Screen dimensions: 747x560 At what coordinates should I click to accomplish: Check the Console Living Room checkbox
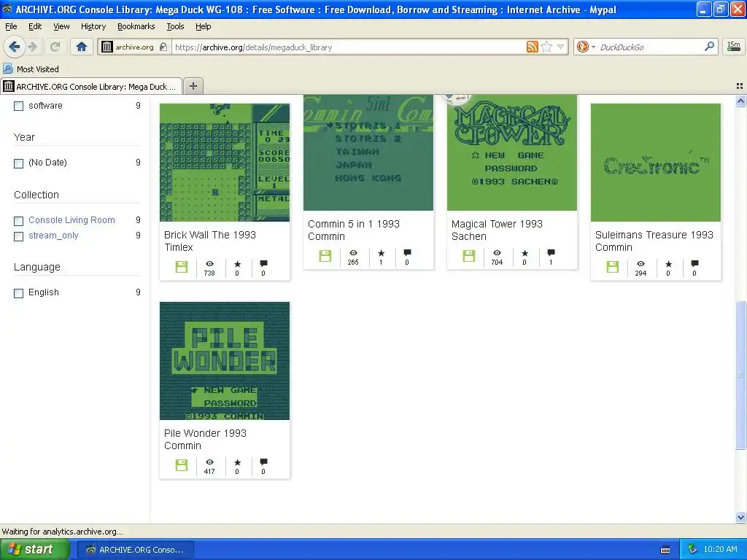click(x=18, y=220)
